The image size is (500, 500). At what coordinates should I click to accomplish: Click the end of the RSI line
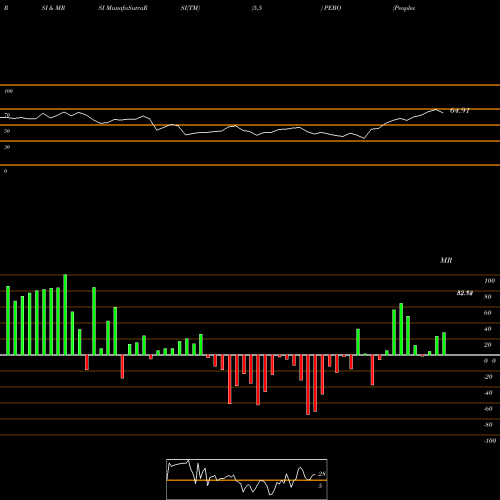tap(443, 113)
